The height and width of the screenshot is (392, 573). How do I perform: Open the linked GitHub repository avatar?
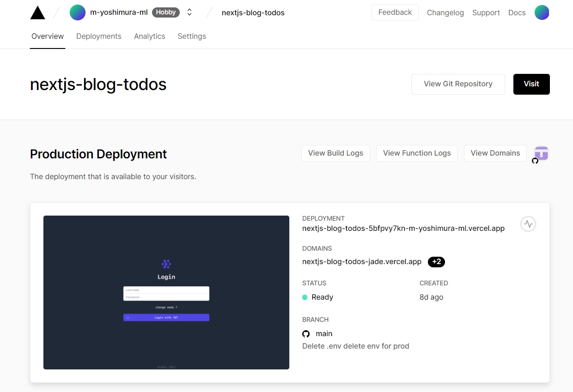(x=541, y=153)
